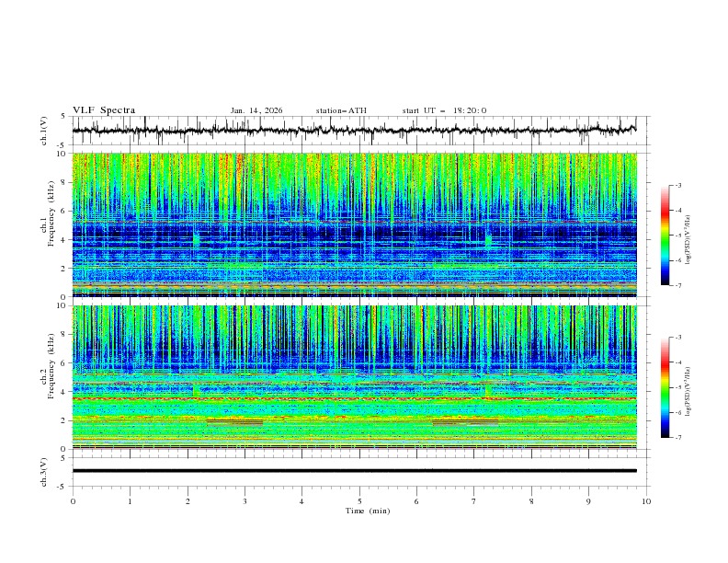The image size is (728, 563).
Task: Click the "-3" tick on ch.2 colorbar
Action: (678, 338)
